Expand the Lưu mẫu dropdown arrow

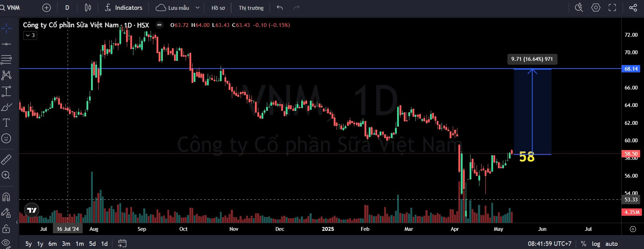click(198, 8)
